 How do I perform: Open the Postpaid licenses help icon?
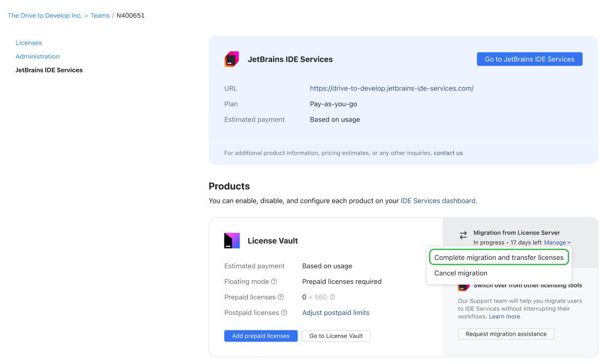click(x=284, y=312)
